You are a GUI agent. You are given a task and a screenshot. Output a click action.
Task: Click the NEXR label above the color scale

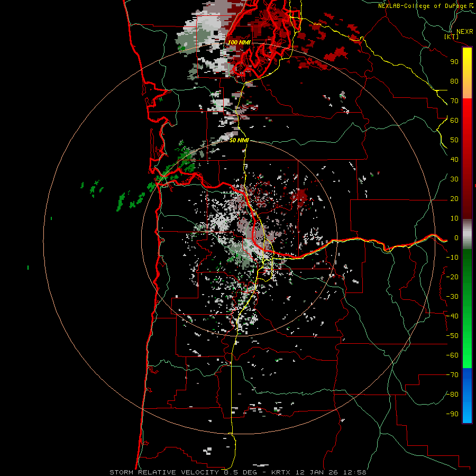coord(464,32)
